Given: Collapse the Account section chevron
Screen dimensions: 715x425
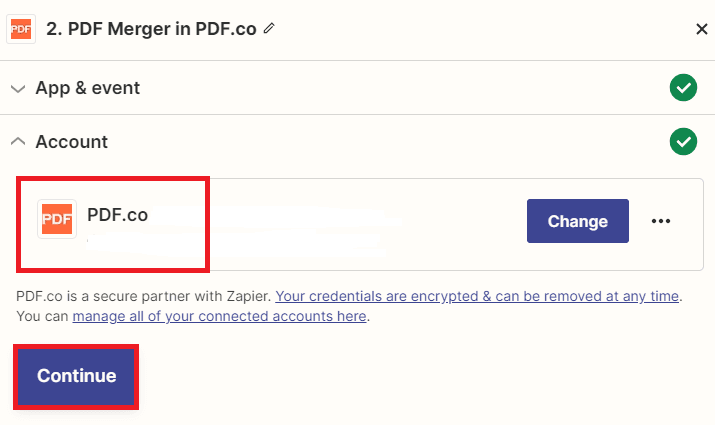Looking at the screenshot, I should (17, 142).
